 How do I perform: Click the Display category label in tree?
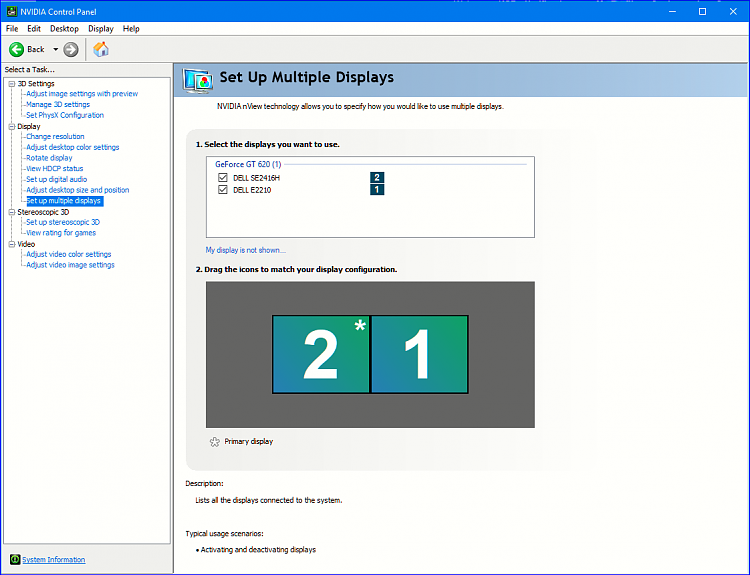pos(29,126)
